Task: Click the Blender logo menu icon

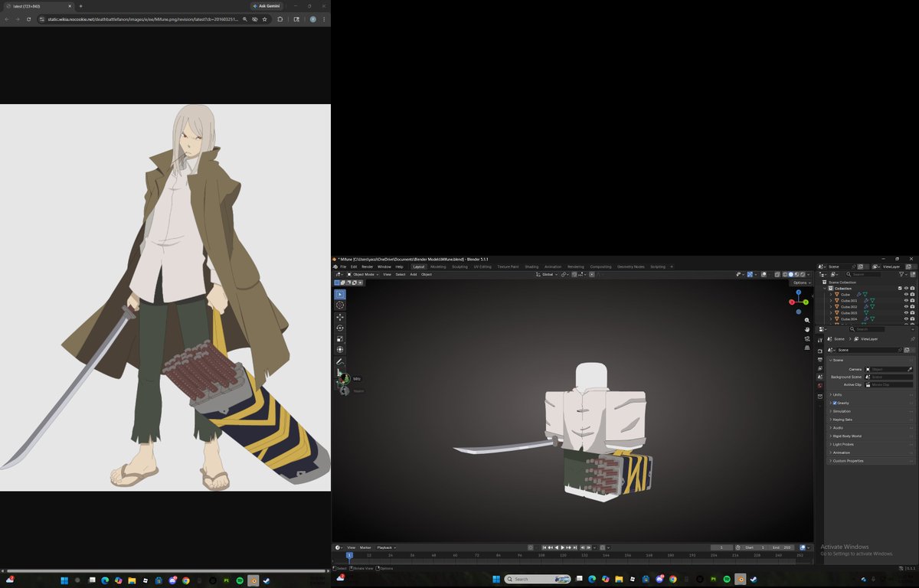Action: click(x=335, y=266)
